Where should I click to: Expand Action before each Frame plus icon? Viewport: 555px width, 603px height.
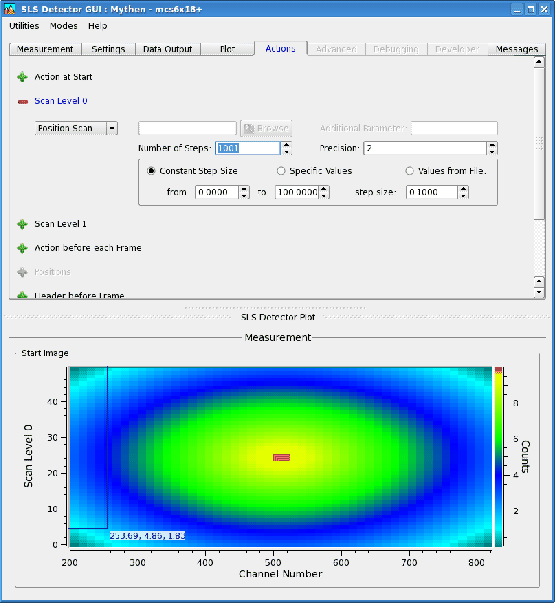(x=22, y=248)
